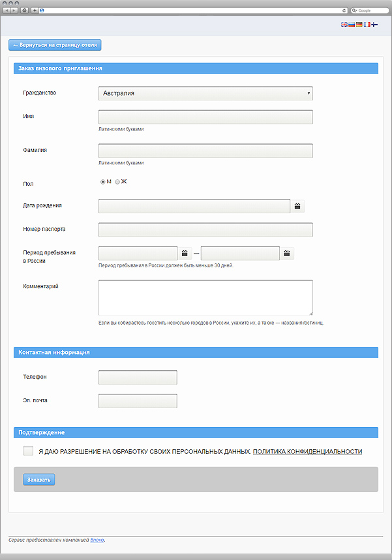Screen dimensions: 392x560
Task: Open the ПОЛИТИКА КОНФИДЕНЦИАЛЬНОСТИ link
Action: [x=307, y=451]
